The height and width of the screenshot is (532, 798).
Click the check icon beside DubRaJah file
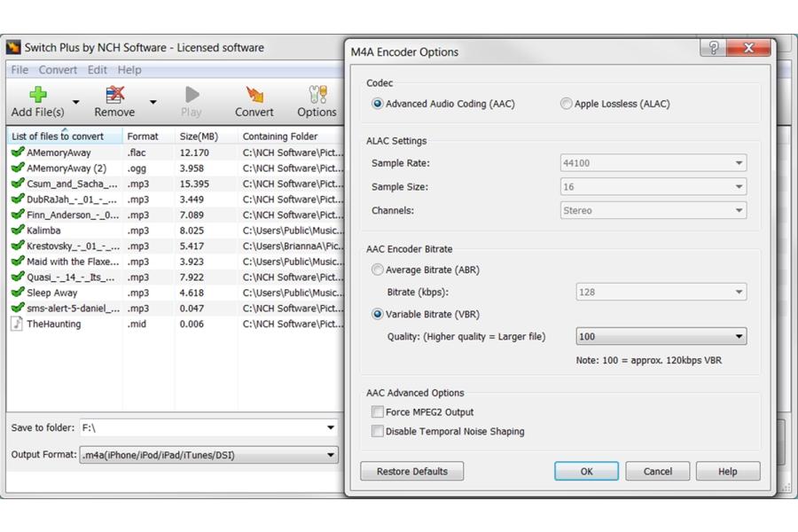18,199
